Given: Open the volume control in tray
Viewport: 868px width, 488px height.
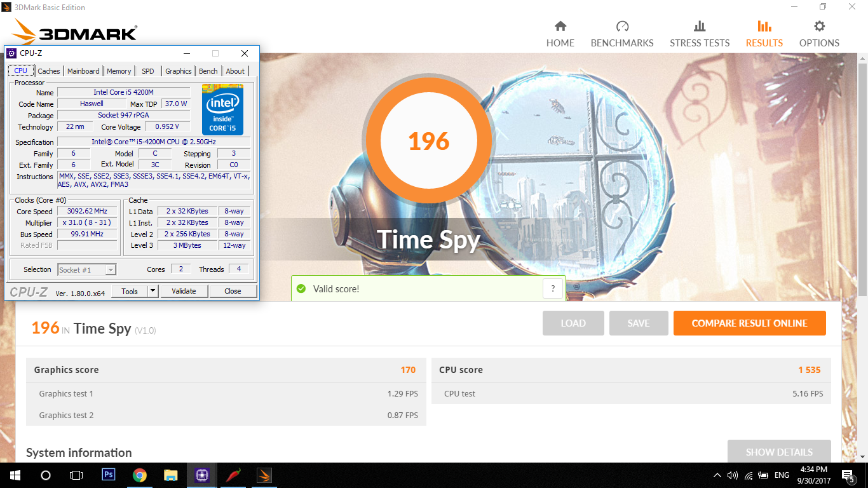Looking at the screenshot, I should pos(733,475).
